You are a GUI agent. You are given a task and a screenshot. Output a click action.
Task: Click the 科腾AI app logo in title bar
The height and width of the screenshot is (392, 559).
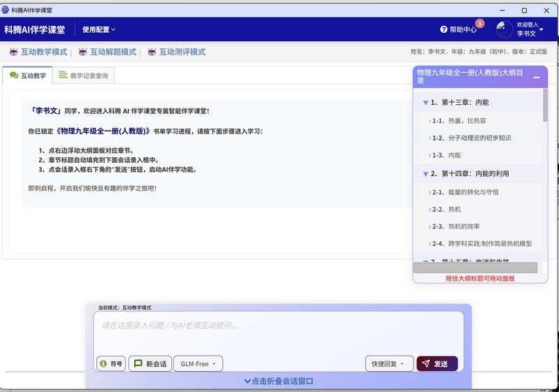[6, 10]
